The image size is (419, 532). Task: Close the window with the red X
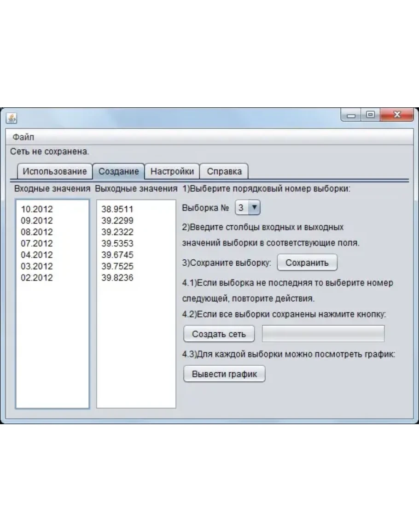396,115
